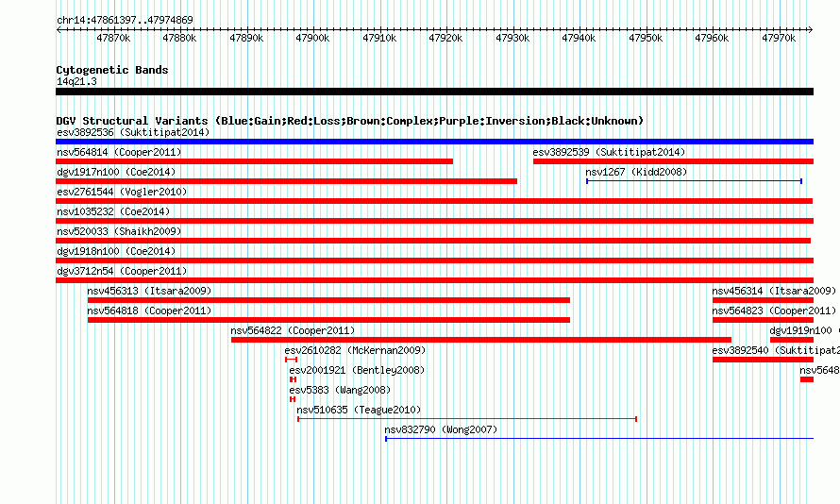
Task: Select the thin red nsv510635 variant line
Action: click(467, 419)
